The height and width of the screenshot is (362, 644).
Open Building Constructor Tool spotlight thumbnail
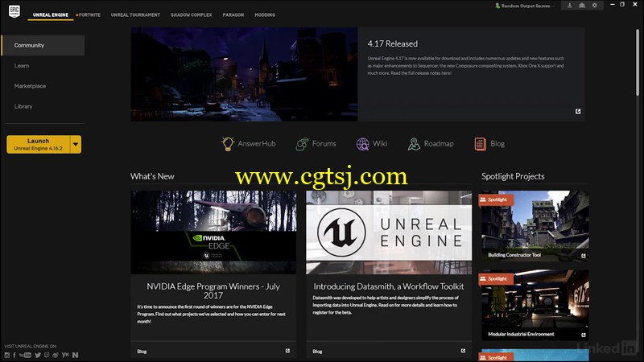pos(535,226)
